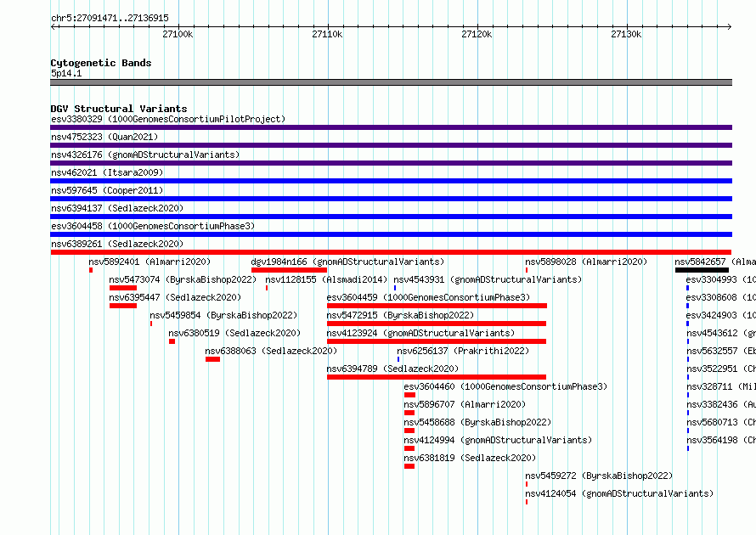This screenshot has height=535, width=756.
Task: Open esv3604460 (1000GenomesConsortiumPhase3) label
Action: 505,386
